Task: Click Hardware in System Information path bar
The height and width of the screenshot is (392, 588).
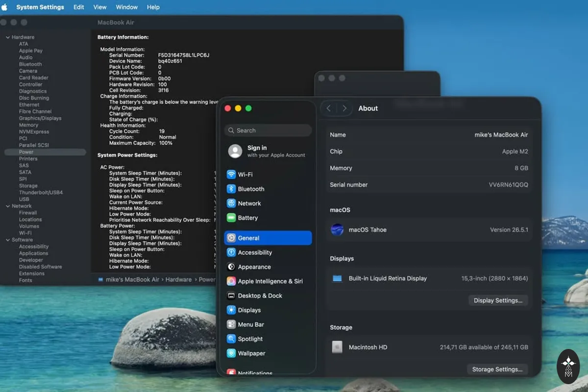Action: point(178,279)
